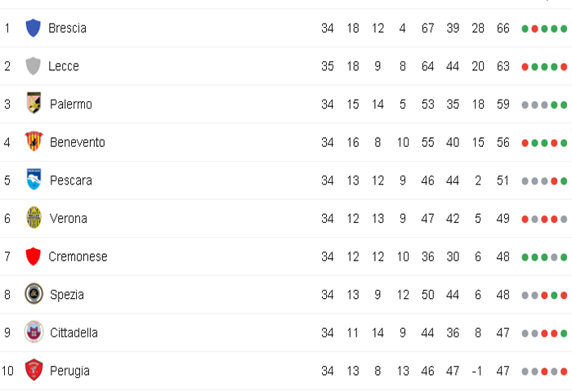572x392 pixels.
Task: Open the Verona yellow-blue crest
Action: pyautogui.click(x=34, y=217)
